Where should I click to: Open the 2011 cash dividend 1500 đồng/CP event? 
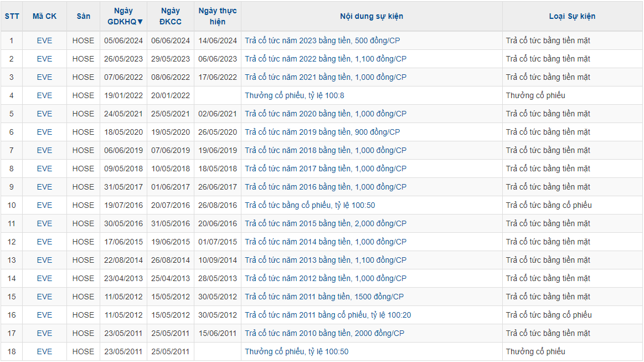tap(324, 297)
